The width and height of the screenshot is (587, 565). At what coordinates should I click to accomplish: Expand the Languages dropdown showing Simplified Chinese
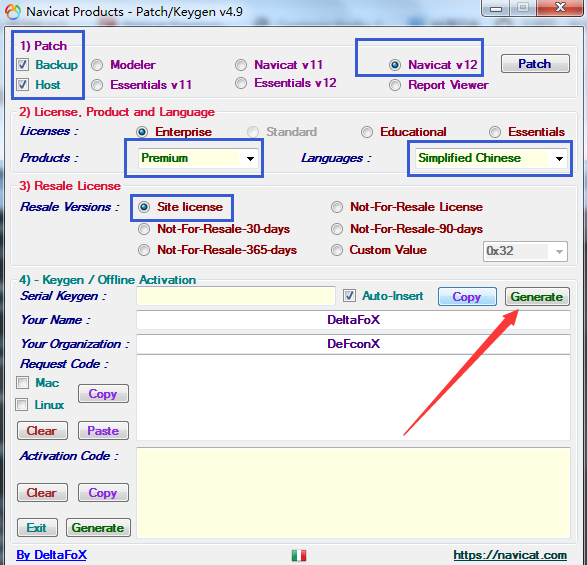(491, 158)
